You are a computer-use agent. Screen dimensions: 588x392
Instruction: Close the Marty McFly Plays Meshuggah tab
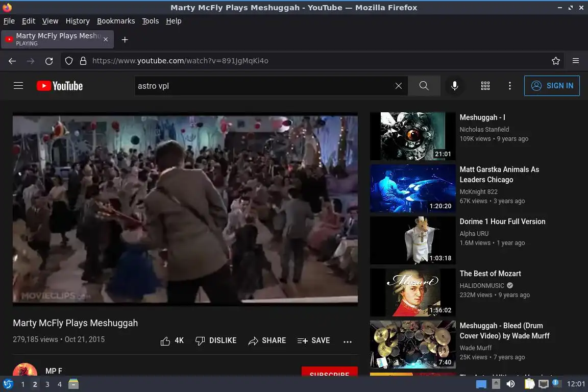[x=106, y=39]
